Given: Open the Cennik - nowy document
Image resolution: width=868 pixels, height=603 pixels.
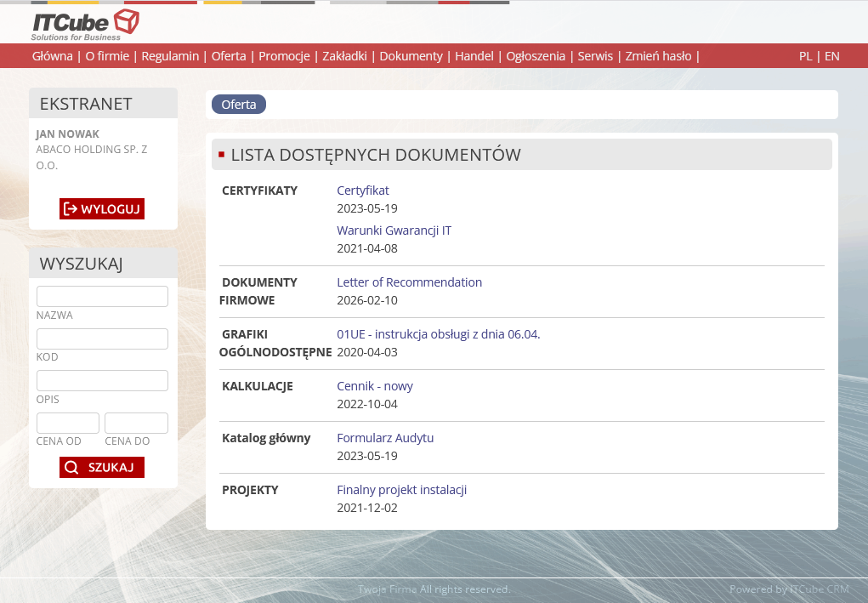Looking at the screenshot, I should (375, 386).
